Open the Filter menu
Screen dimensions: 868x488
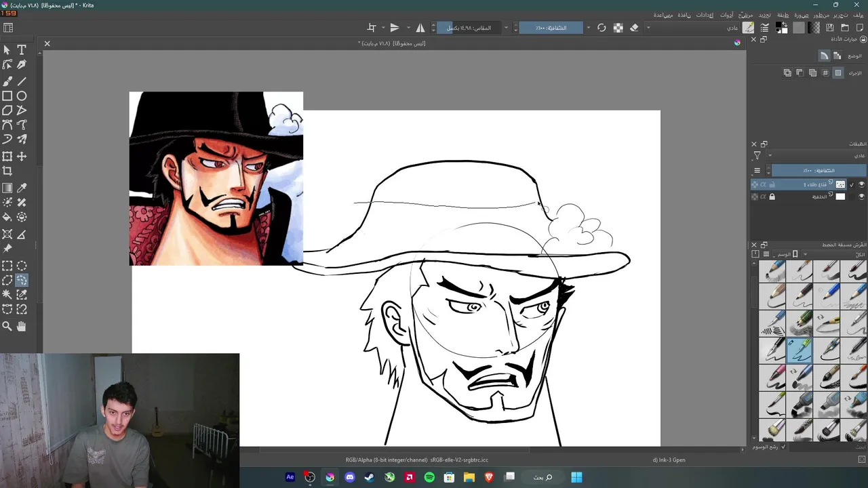(744, 15)
